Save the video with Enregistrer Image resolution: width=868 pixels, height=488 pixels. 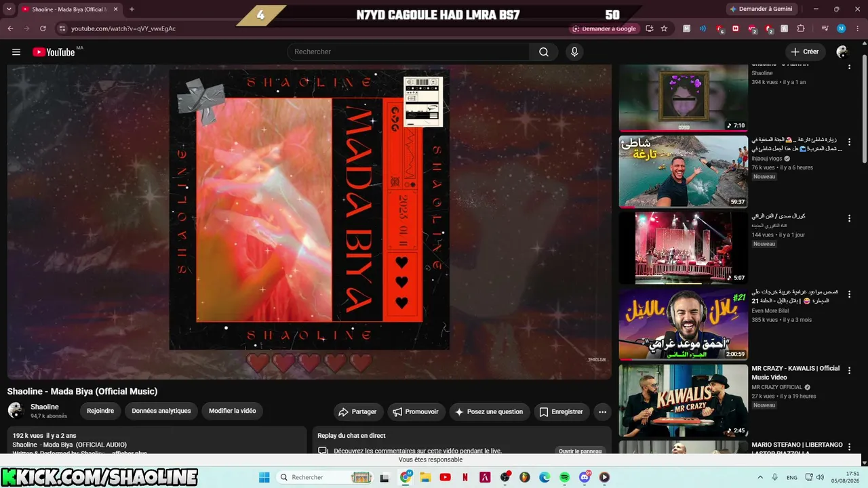pyautogui.click(x=561, y=411)
